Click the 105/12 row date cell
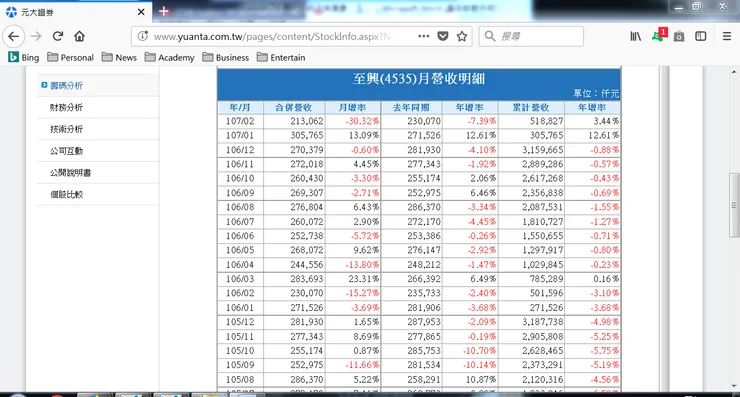The height and width of the screenshot is (397, 740). click(240, 322)
